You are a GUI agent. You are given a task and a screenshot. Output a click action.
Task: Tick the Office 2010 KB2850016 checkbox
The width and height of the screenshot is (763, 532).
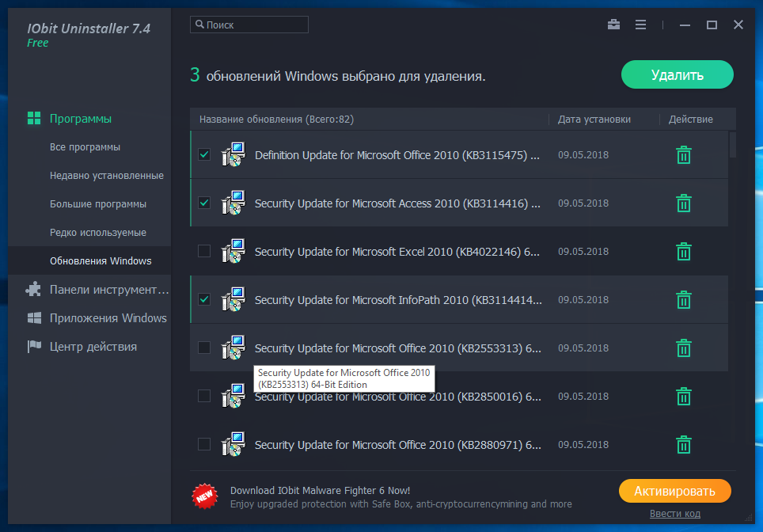pyautogui.click(x=204, y=396)
